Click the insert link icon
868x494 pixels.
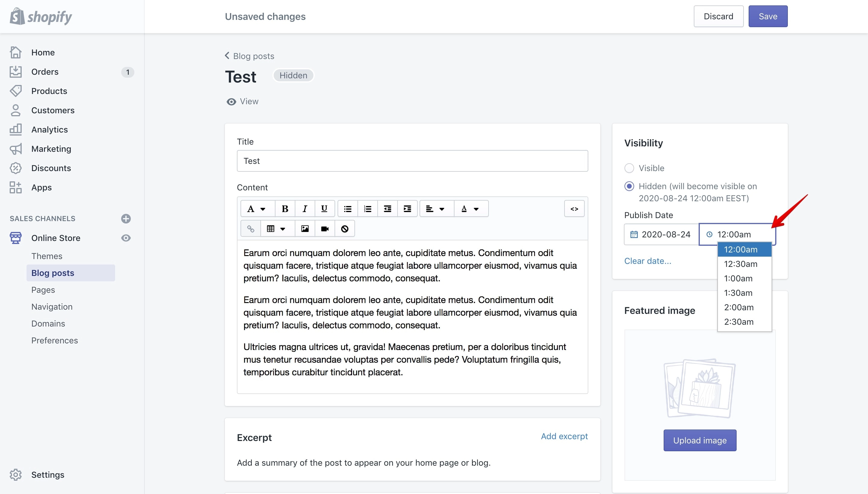[x=250, y=229]
